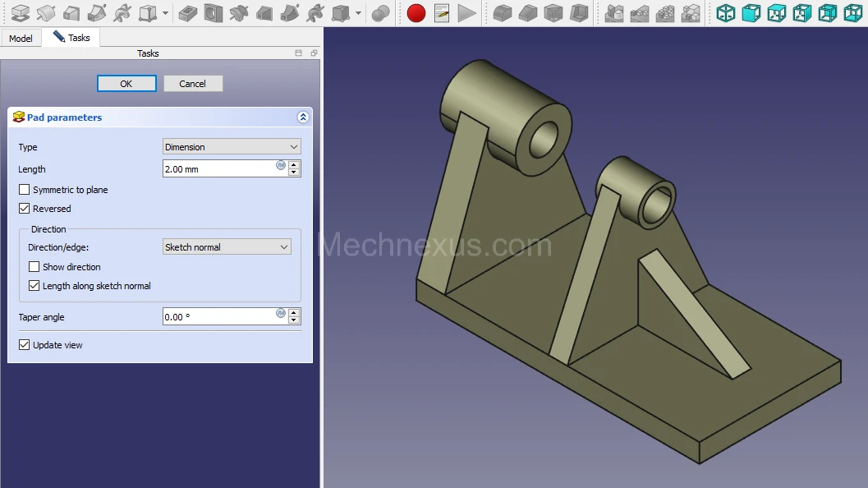Toggle the Show direction checkbox
This screenshot has height=488, width=868.
[34, 267]
